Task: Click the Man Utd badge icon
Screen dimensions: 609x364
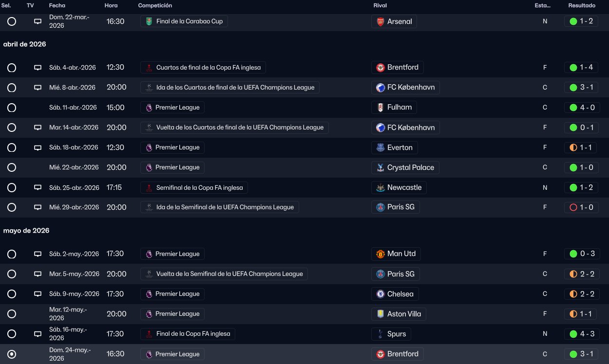Action: pos(381,254)
